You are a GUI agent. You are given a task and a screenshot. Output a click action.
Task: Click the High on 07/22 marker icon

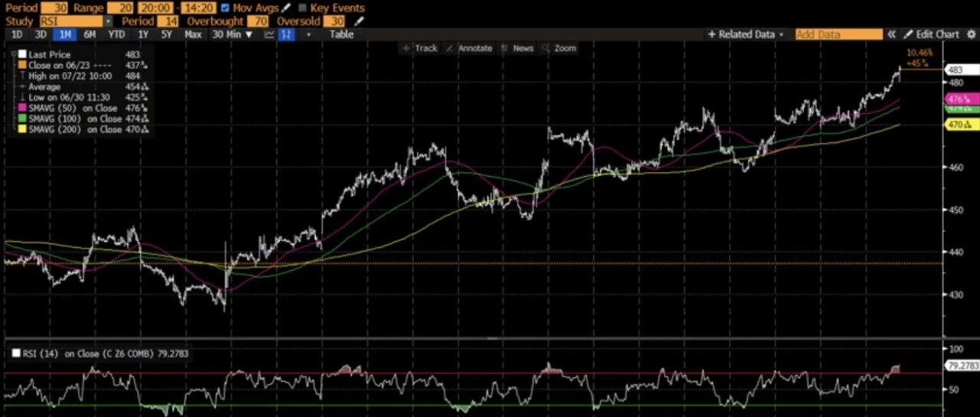pos(22,76)
